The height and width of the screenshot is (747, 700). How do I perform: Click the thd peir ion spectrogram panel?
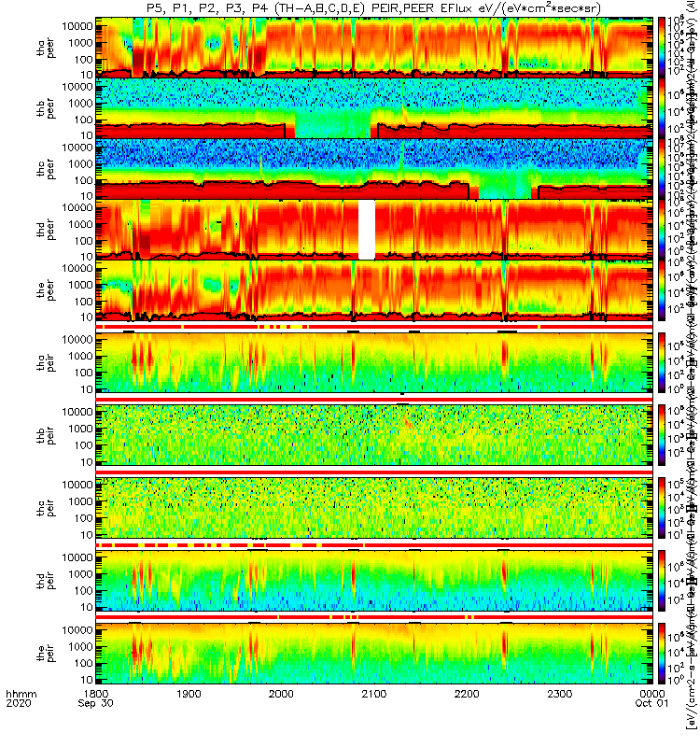click(374, 580)
